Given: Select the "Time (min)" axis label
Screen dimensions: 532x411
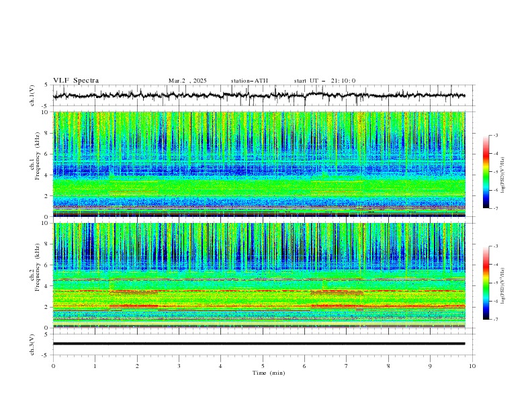Looking at the screenshot, I should pos(269,373).
